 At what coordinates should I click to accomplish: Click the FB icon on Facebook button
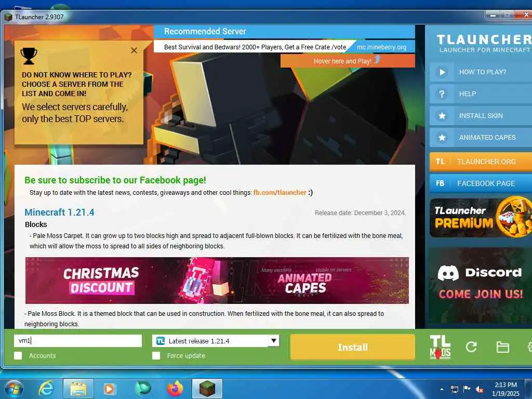[x=440, y=183]
